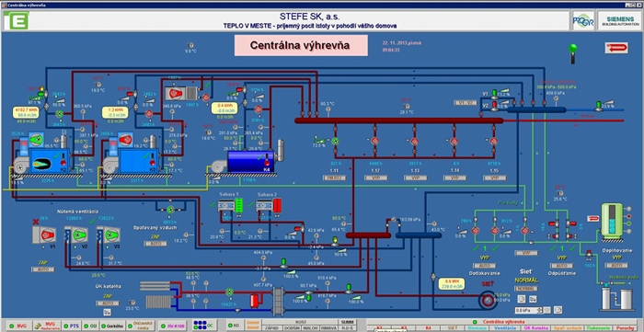Click the green Doplňovanie water tank
This screenshot has height=332, width=644.
612,219
